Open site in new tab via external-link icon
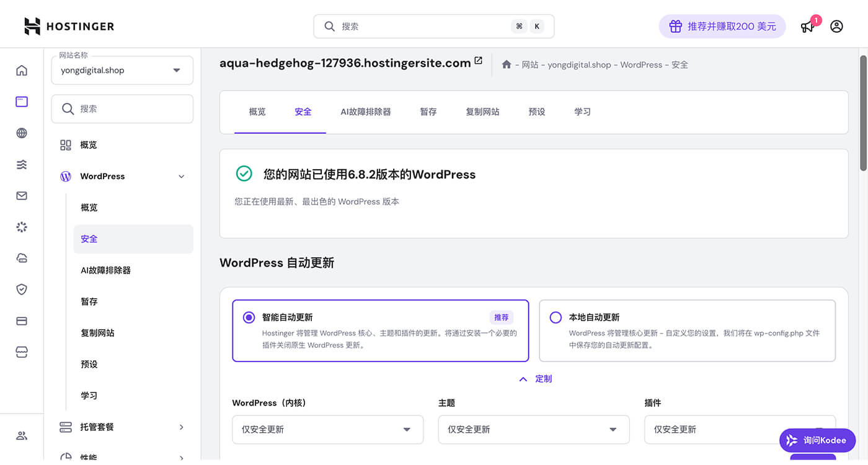Image resolution: width=868 pixels, height=465 pixels. pyautogui.click(x=478, y=61)
